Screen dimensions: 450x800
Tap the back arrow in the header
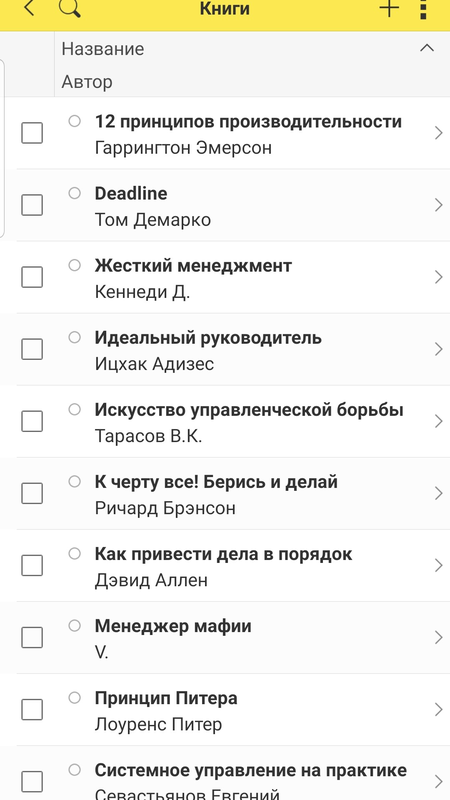pyautogui.click(x=30, y=8)
